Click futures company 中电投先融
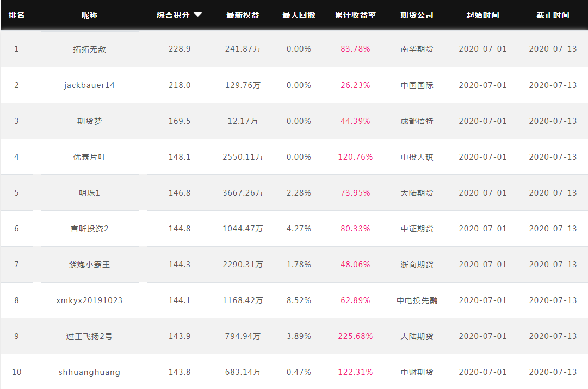 point(417,300)
